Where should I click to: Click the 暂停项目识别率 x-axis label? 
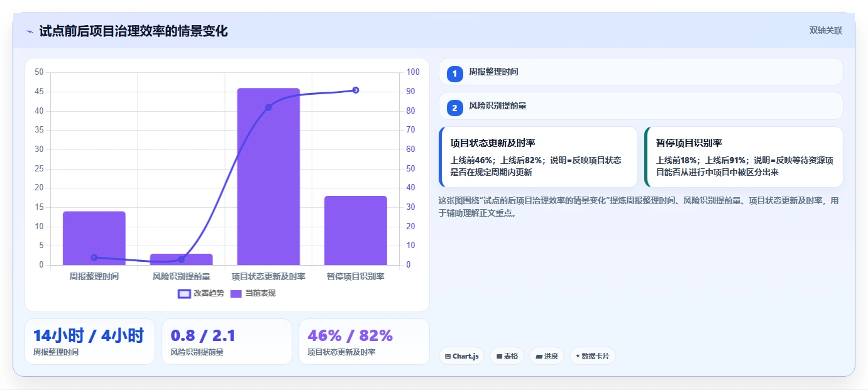point(356,276)
